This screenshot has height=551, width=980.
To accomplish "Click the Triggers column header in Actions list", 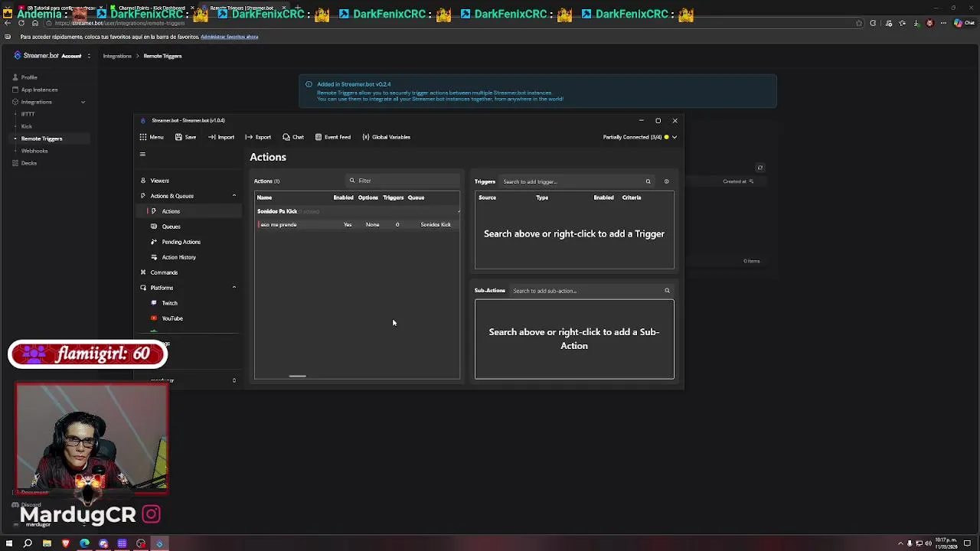I will [x=393, y=197].
